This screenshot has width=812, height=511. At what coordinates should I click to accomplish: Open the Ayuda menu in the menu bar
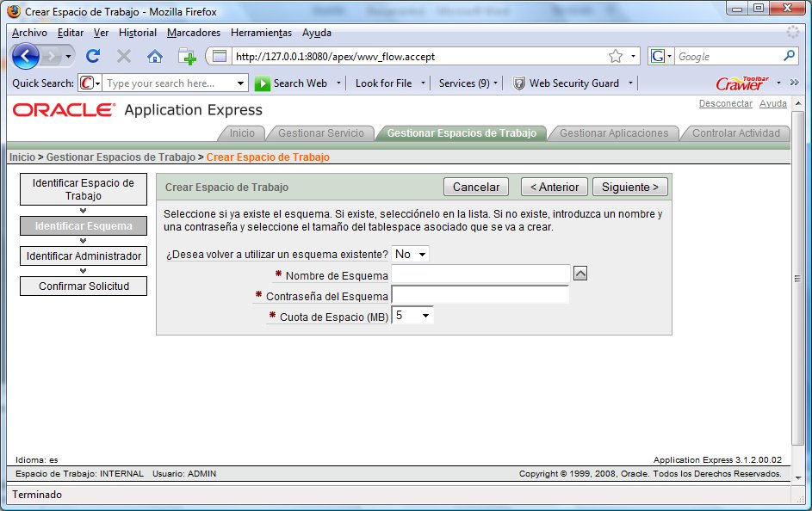pyautogui.click(x=316, y=33)
